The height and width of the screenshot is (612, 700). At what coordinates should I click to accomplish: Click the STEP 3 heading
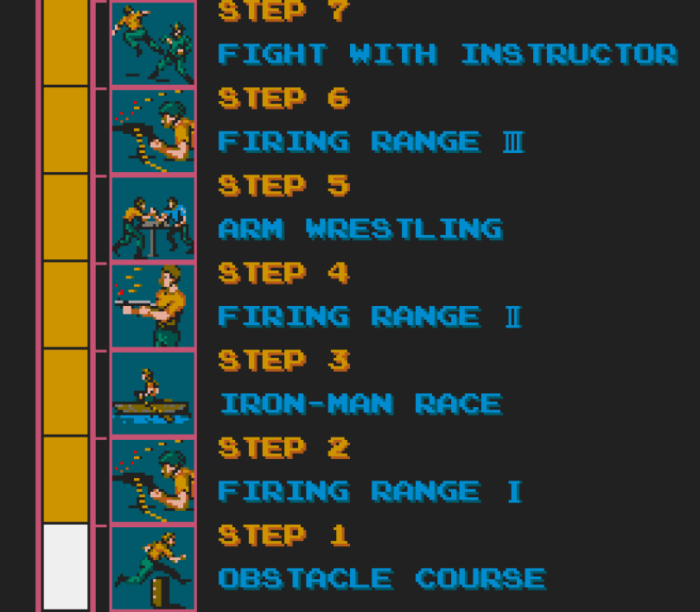coord(284,360)
